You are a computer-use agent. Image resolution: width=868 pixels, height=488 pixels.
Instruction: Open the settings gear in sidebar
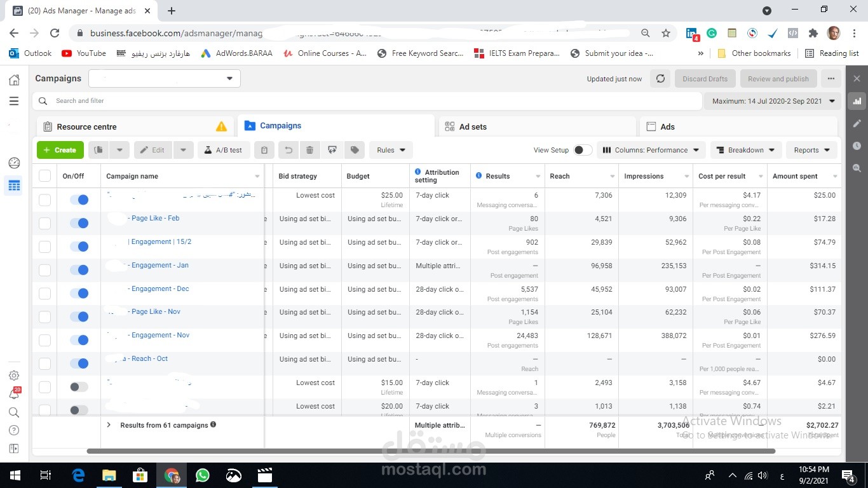point(14,376)
